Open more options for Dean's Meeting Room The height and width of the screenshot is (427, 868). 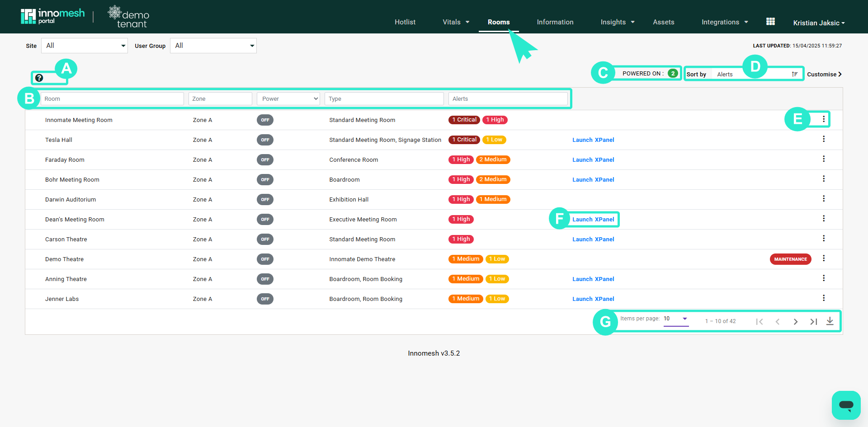coord(824,219)
